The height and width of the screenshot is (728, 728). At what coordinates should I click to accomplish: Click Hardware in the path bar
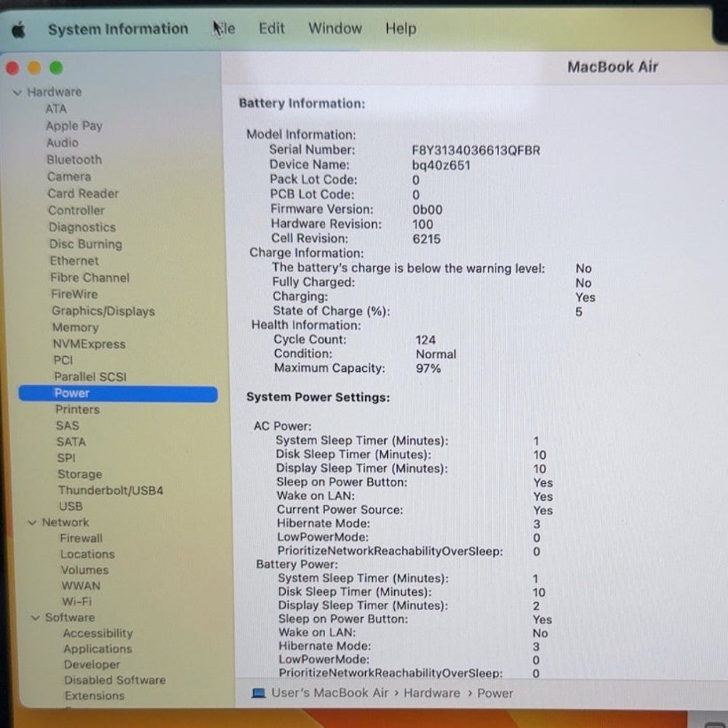click(431, 693)
